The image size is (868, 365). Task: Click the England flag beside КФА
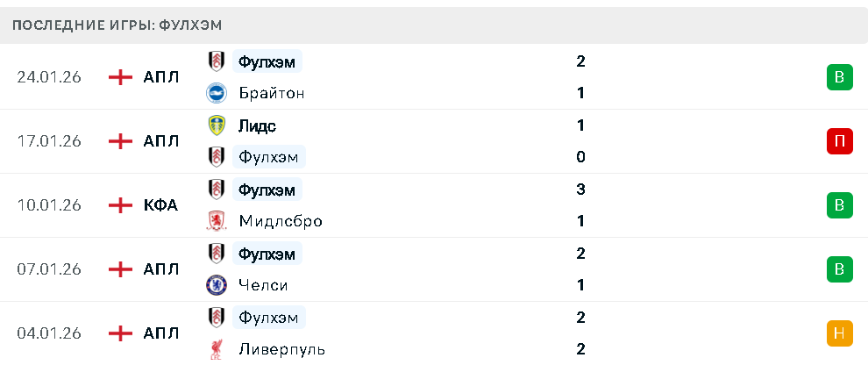(x=120, y=205)
